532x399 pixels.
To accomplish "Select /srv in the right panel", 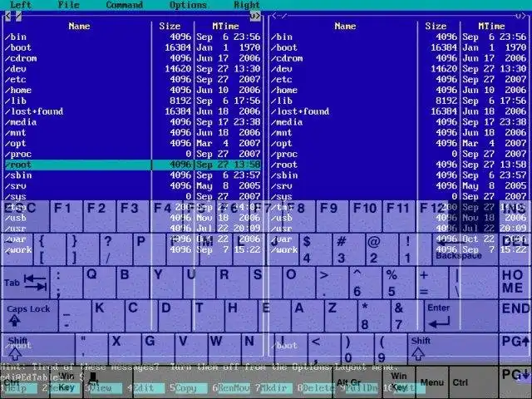I will 282,185.
